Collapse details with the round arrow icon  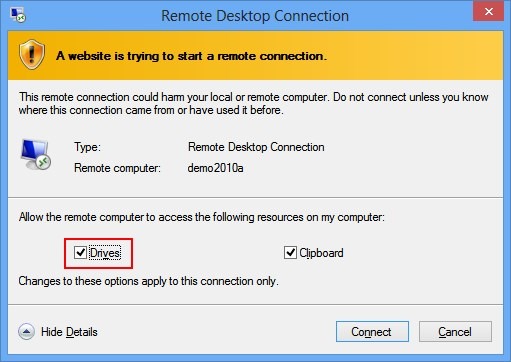click(26, 332)
